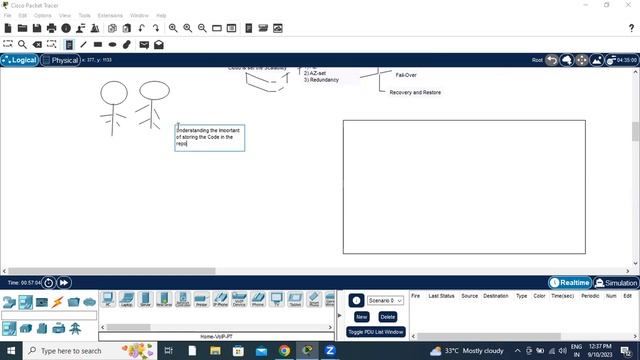Open the Tools menu
This screenshot has height=360, width=640.
(84, 16)
